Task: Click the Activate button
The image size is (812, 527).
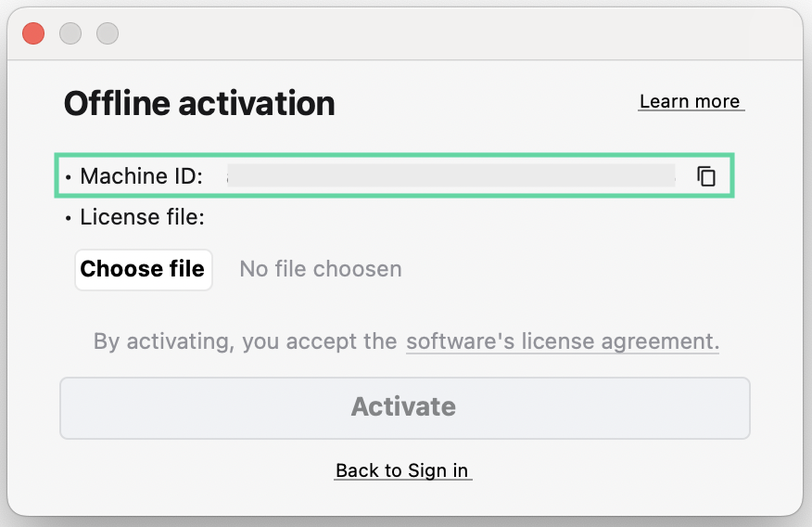Action: (404, 407)
